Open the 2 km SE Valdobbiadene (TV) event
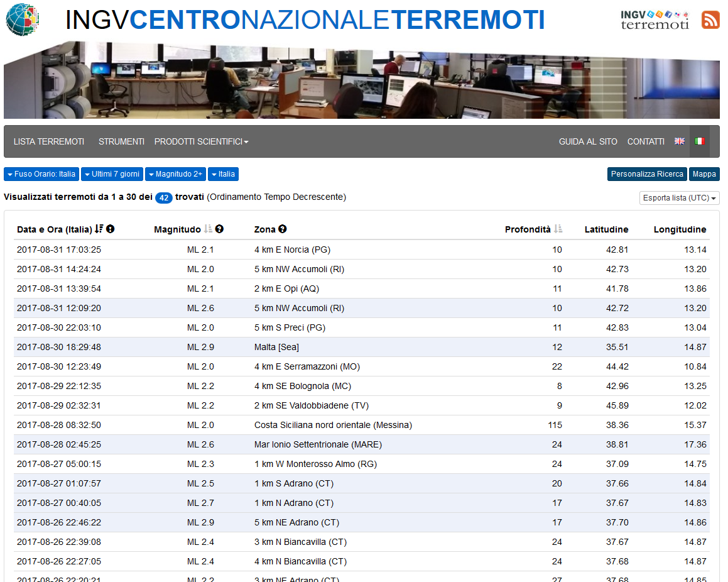Viewport: 728px width, 582px height. (x=312, y=405)
